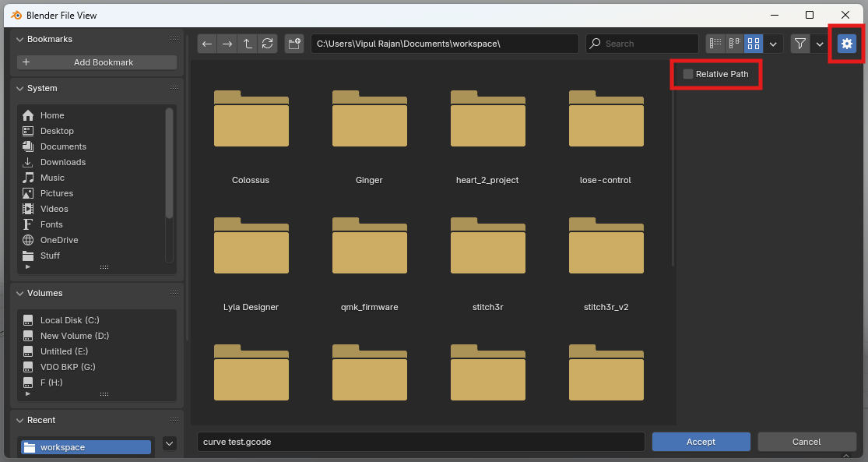Toggle the file filter button
Screen dimensions: 868x462
click(x=799, y=44)
